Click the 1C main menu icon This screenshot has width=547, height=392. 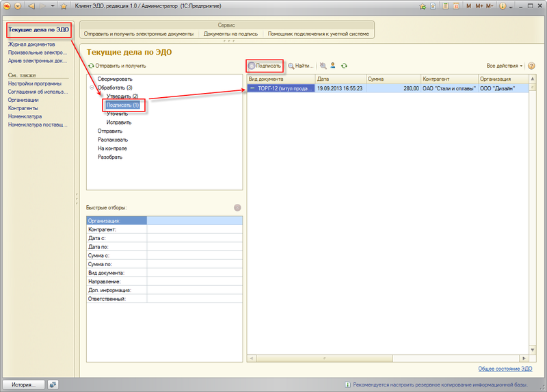coord(7,6)
